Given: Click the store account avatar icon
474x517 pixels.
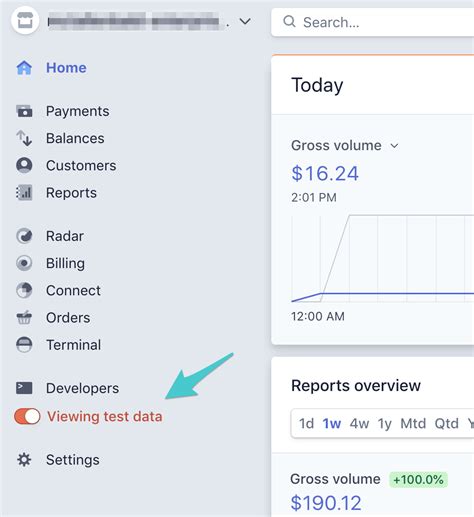Looking at the screenshot, I should (x=25, y=21).
